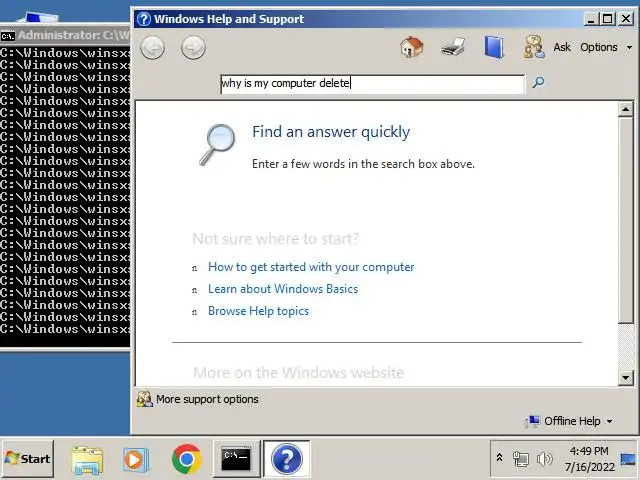Open the Options dropdown menu

(606, 47)
